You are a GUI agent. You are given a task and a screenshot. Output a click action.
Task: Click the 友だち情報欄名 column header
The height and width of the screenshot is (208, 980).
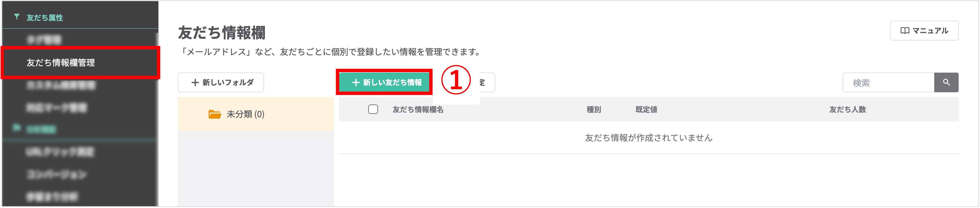coord(418,110)
